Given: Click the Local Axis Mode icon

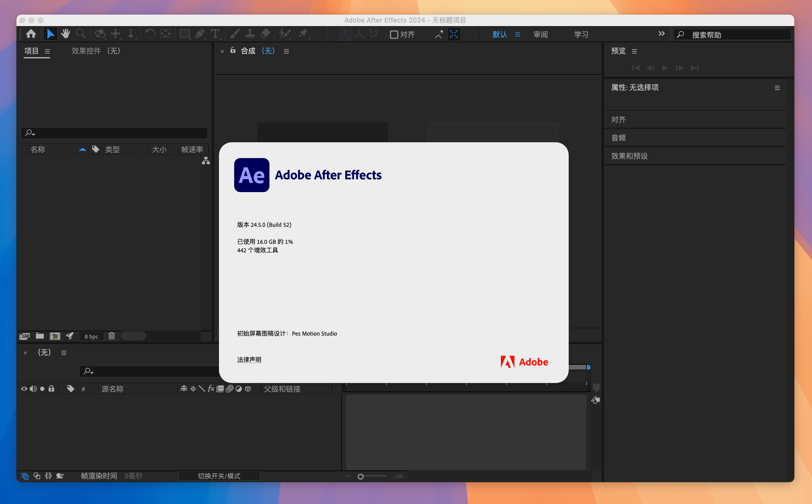Looking at the screenshot, I should (x=345, y=34).
